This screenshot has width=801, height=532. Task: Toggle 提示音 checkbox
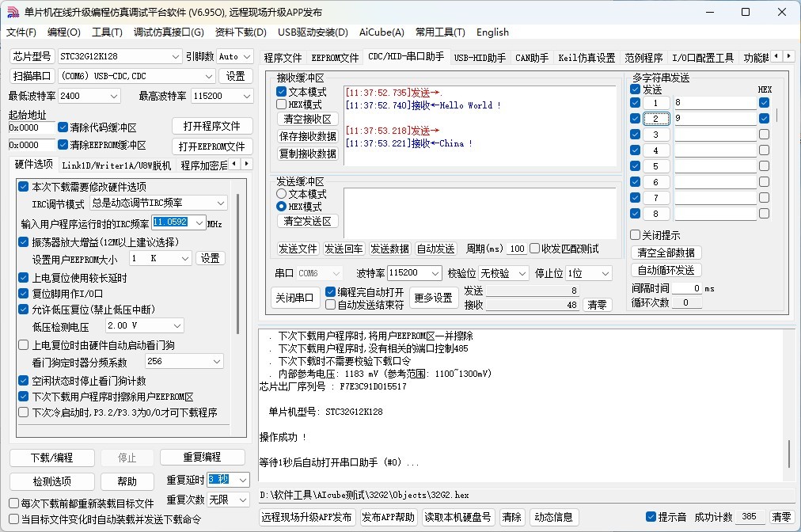click(x=651, y=517)
